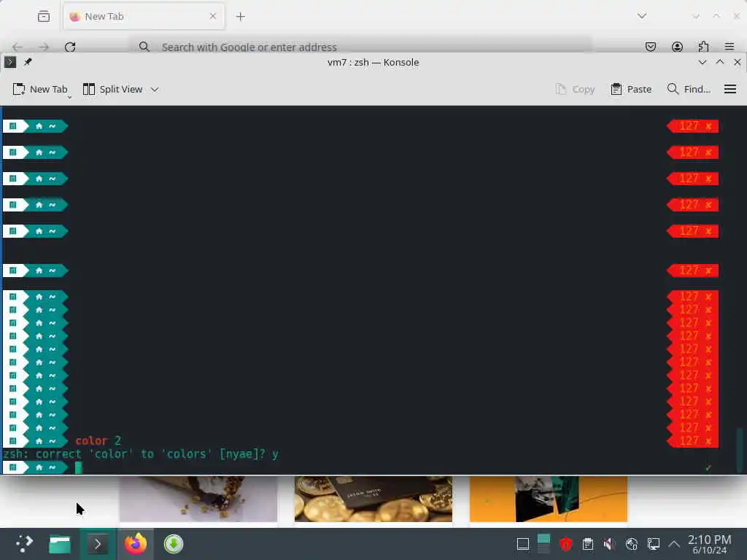Open Firefox application menu
This screenshot has height=560, width=747.
(729, 47)
